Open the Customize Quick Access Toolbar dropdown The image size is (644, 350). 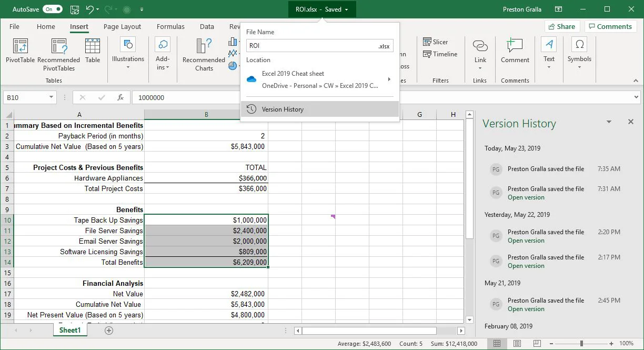click(142, 10)
